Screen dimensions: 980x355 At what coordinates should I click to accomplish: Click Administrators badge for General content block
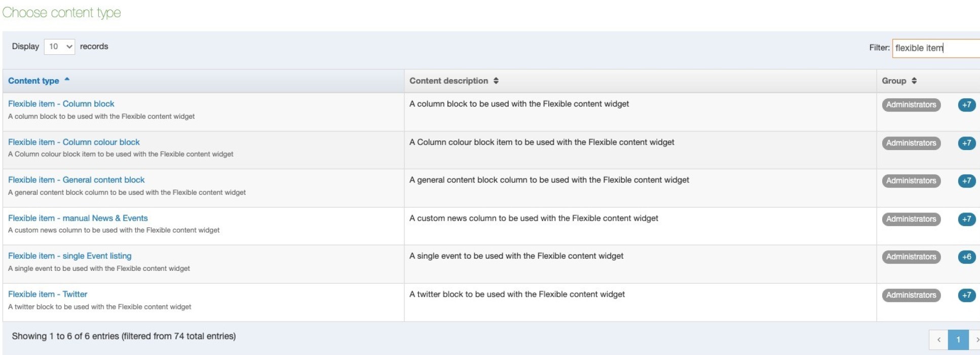pos(911,181)
